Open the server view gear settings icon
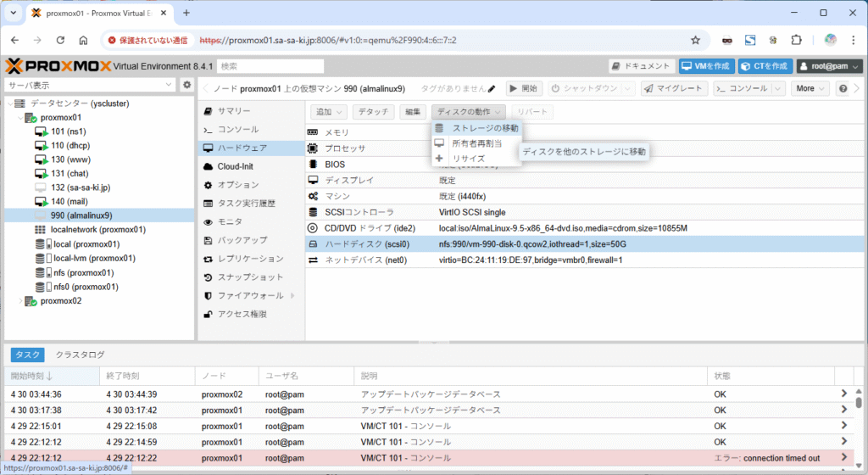 coord(187,85)
